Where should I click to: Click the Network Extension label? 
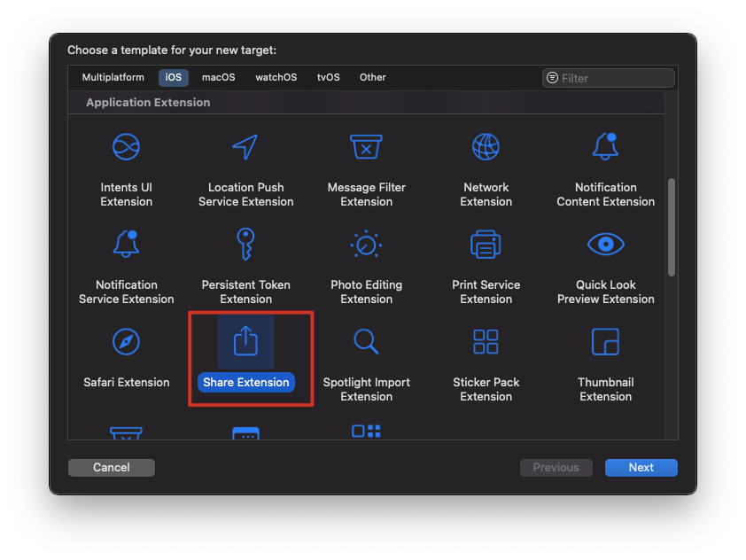click(x=486, y=194)
